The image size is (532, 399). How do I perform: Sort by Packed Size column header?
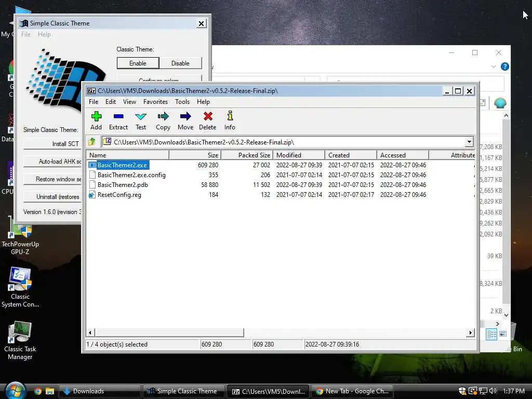(247, 155)
